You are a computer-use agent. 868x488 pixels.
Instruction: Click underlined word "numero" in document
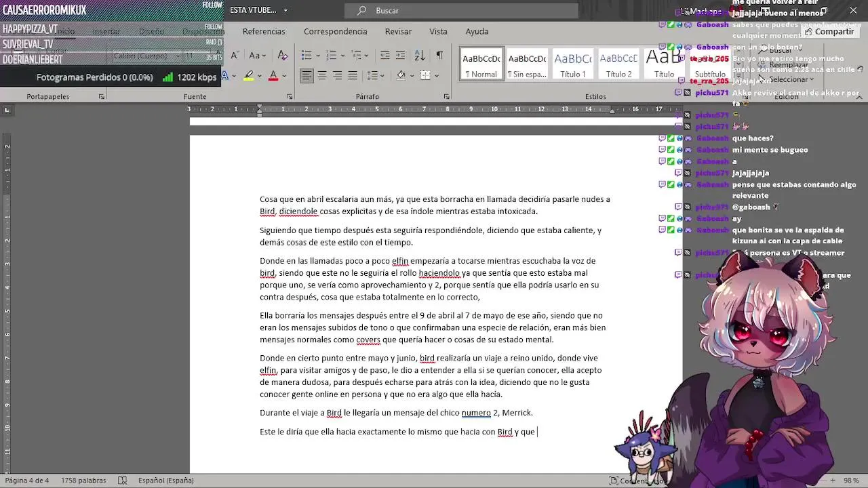click(476, 413)
